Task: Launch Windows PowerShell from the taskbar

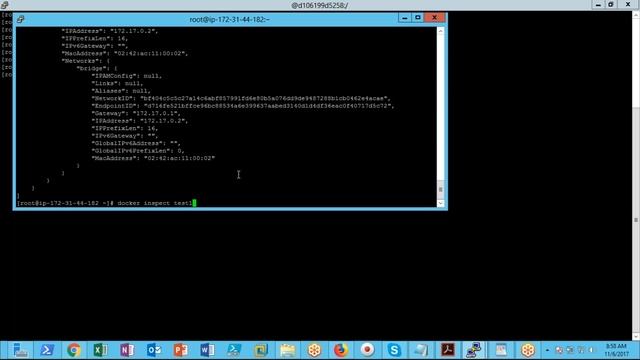Action: click(x=47, y=350)
